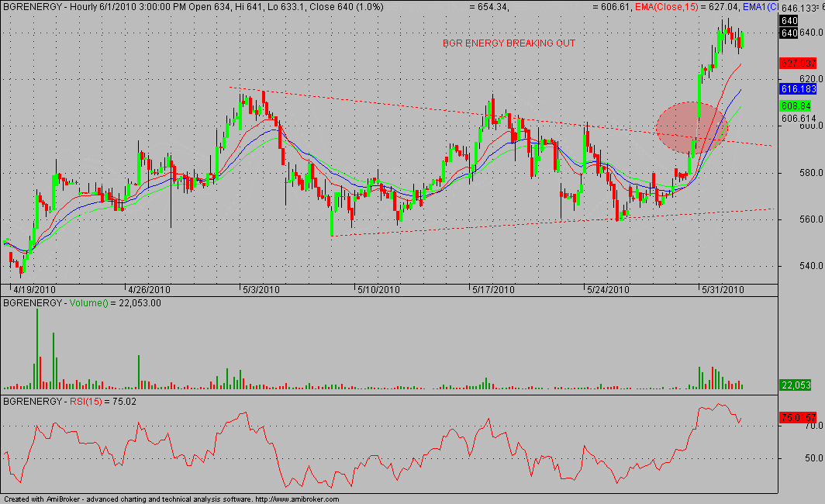Click the 560.0 price axis label
This screenshot has width=825, height=504.
pyautogui.click(x=811, y=219)
